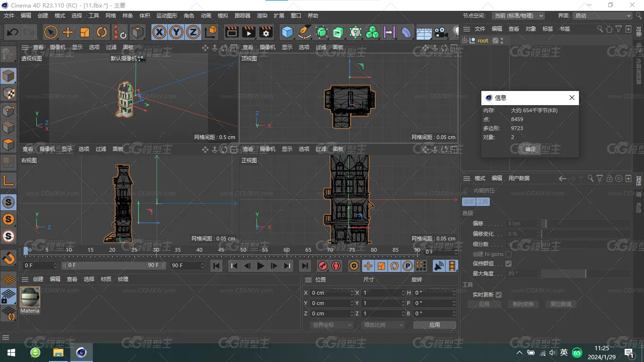Open the 世界坐标 dropdown
This screenshot has width=644, height=362.
(x=332, y=325)
